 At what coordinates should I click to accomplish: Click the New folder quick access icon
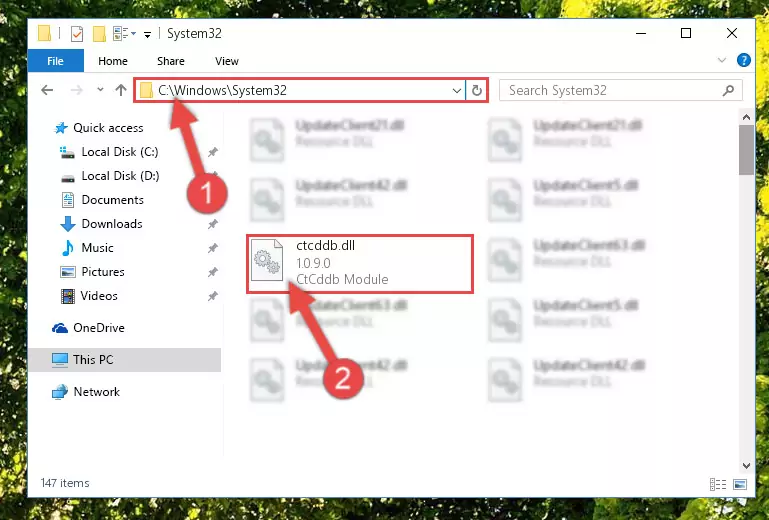[x=99, y=33]
